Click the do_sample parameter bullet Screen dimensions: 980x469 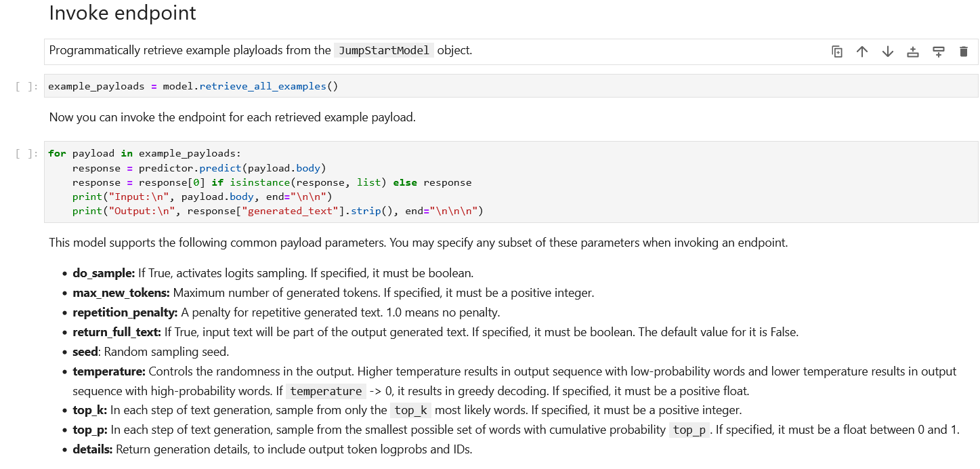(104, 273)
